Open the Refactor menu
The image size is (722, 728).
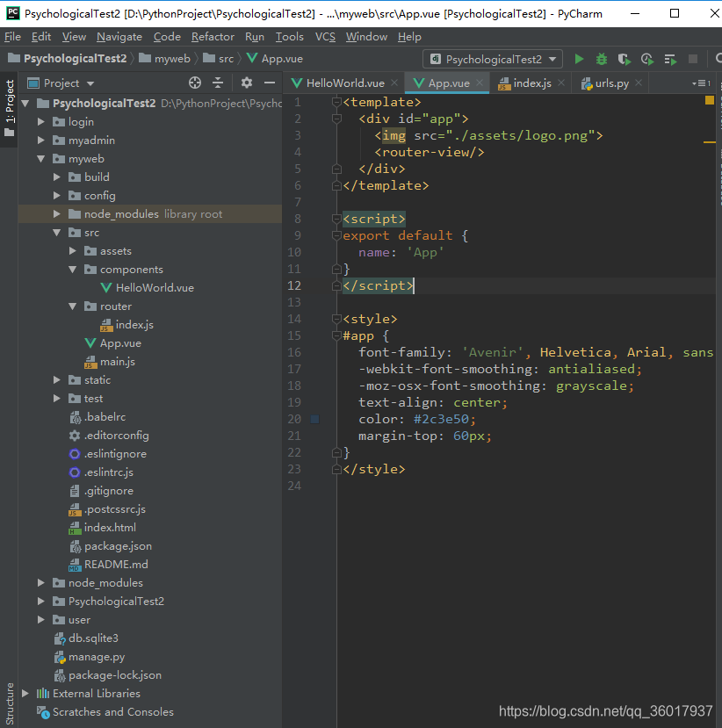213,37
